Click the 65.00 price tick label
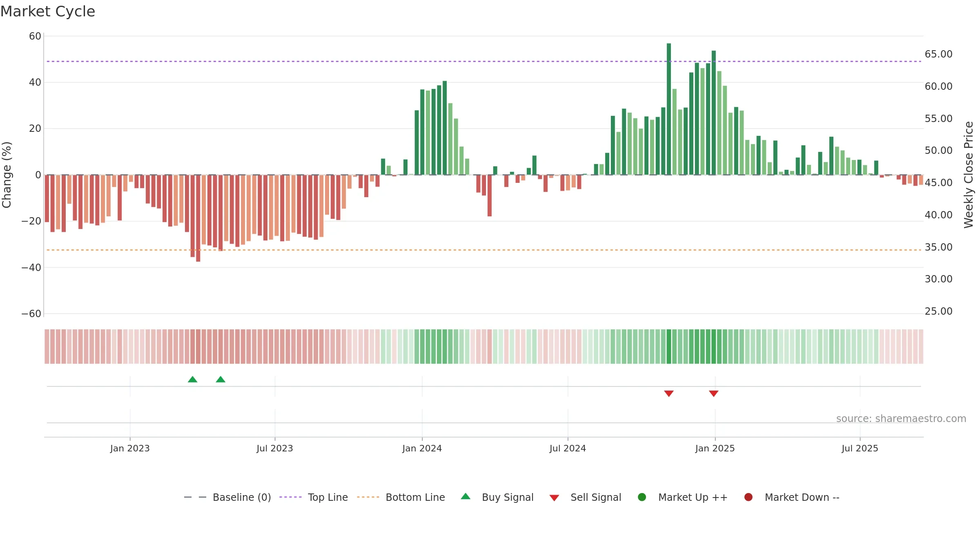980x551 pixels. [939, 54]
